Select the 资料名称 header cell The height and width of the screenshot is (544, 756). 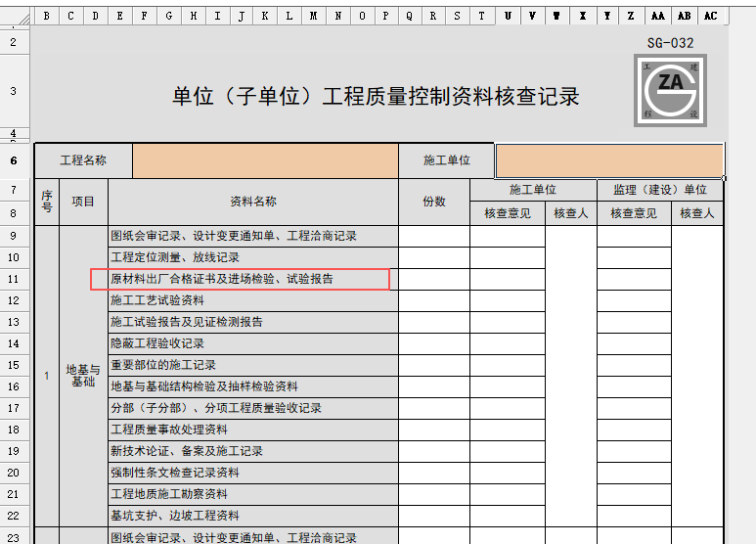click(252, 202)
